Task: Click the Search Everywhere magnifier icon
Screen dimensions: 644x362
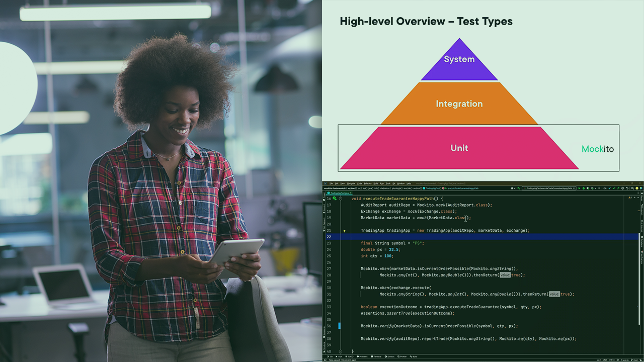Action: point(633,188)
